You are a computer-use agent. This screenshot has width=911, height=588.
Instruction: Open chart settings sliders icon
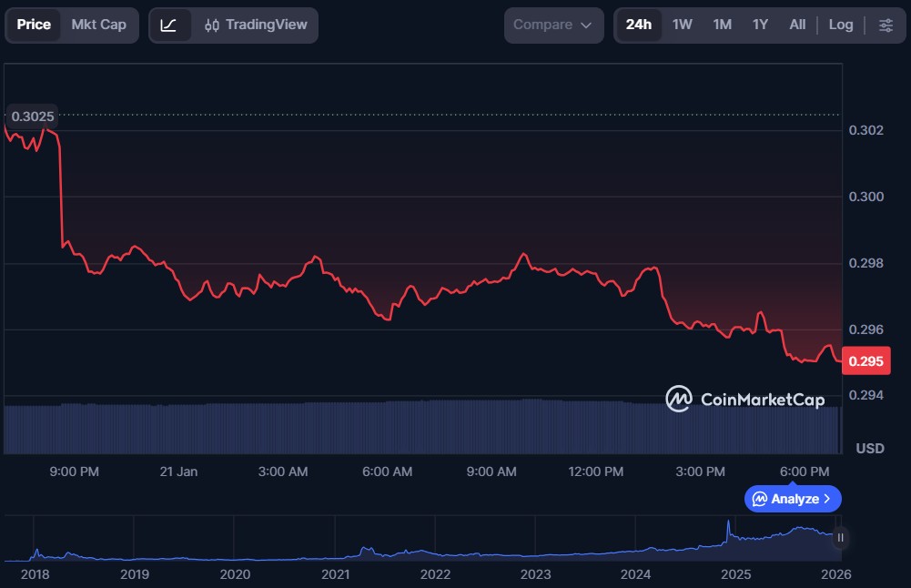click(x=886, y=25)
